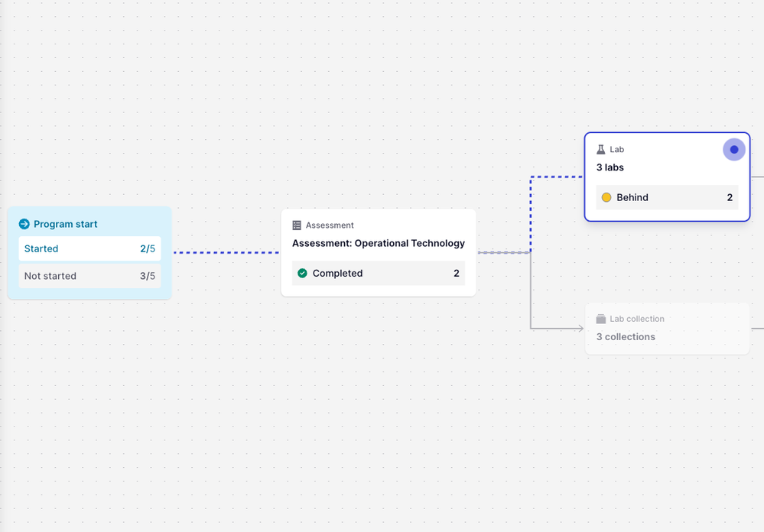This screenshot has width=764, height=532.
Task: Open the 3 collections node
Action: (x=626, y=336)
